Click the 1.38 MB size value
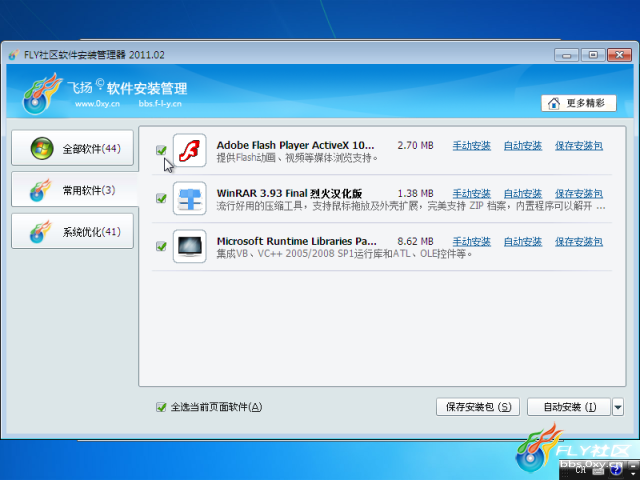The image size is (640, 480). click(x=416, y=193)
